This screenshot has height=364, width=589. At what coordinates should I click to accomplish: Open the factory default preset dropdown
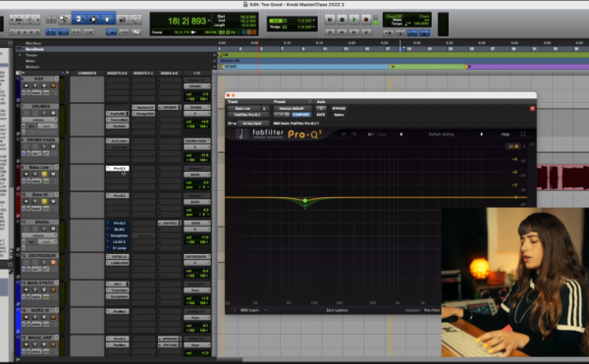pos(293,109)
